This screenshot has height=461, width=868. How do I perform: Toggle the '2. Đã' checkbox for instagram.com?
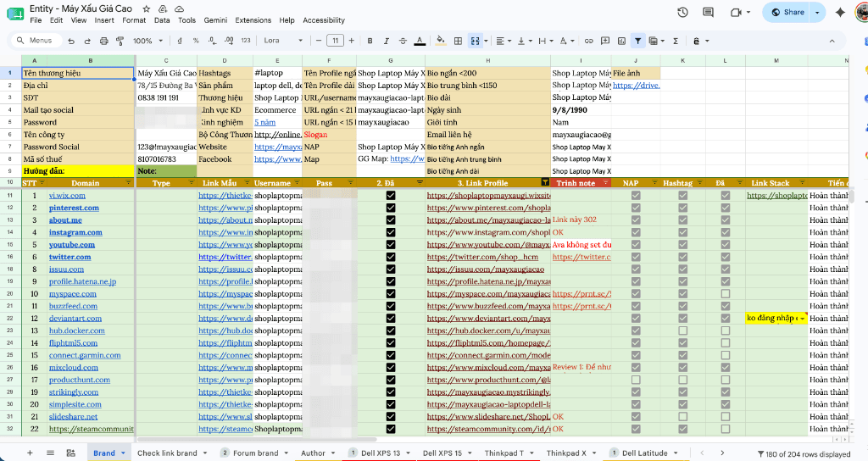[x=391, y=232]
